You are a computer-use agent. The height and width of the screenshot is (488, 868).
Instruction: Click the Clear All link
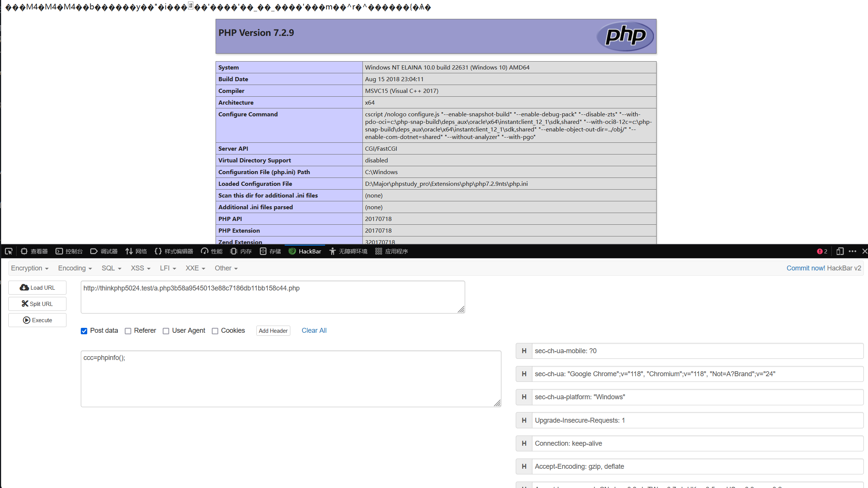[314, 330]
